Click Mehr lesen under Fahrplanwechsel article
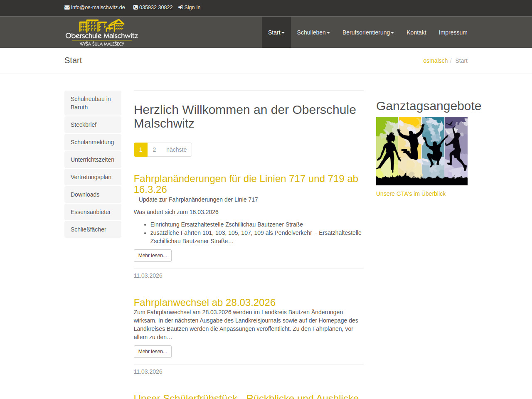This screenshot has height=399, width=532. (153, 352)
